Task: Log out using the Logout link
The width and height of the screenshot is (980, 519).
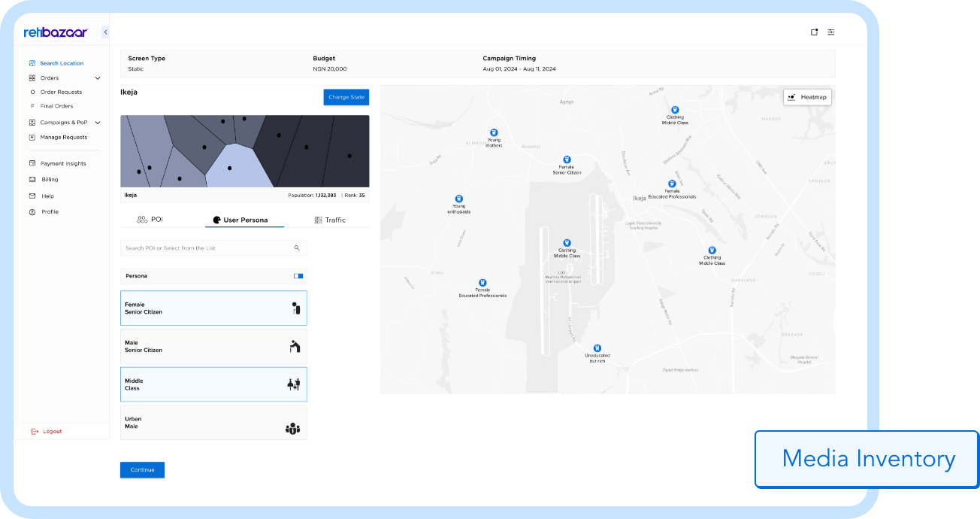Action: tap(47, 432)
